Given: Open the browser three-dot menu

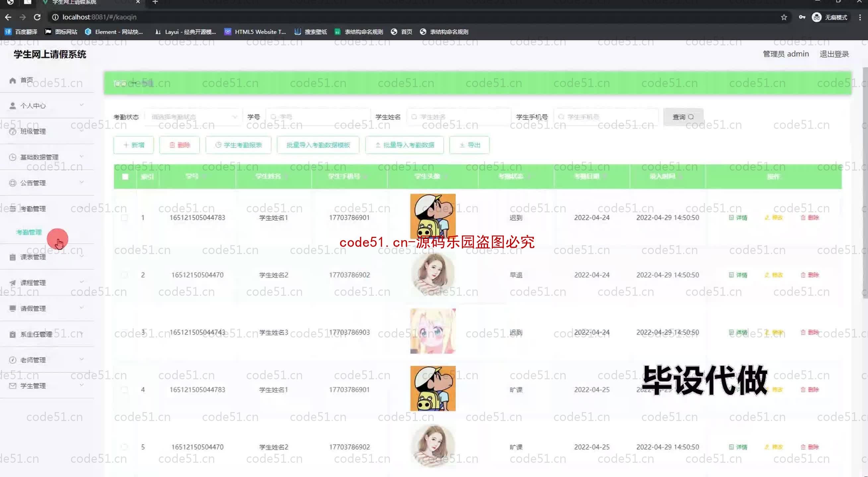Looking at the screenshot, I should click(860, 17).
